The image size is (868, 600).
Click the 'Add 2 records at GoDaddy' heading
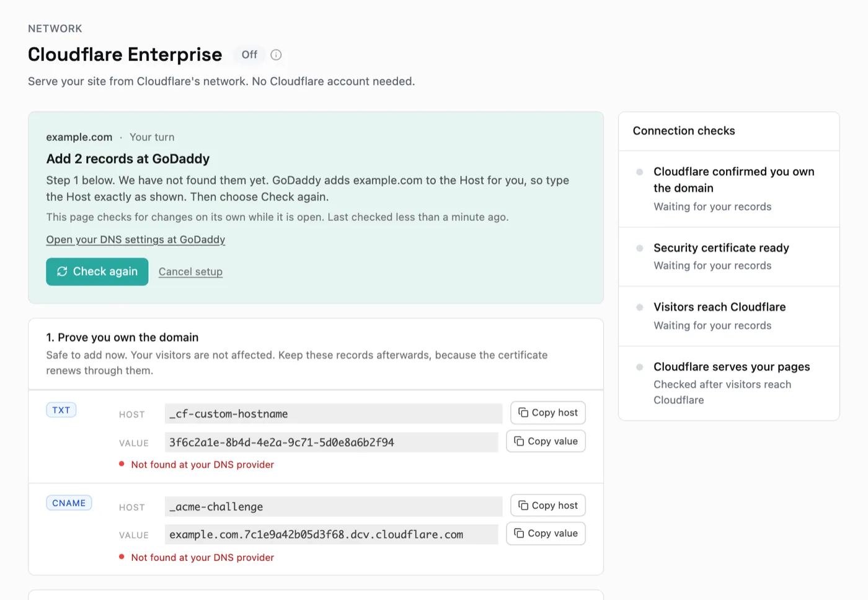[x=128, y=159]
